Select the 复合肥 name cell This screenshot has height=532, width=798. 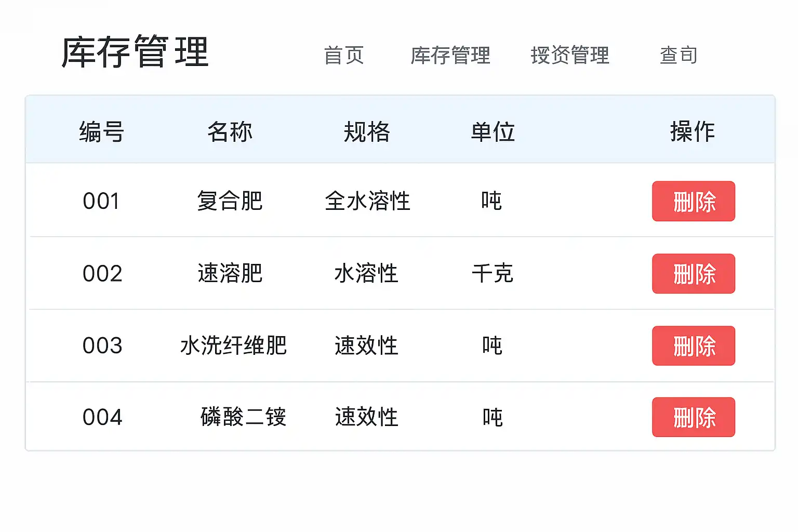(230, 201)
